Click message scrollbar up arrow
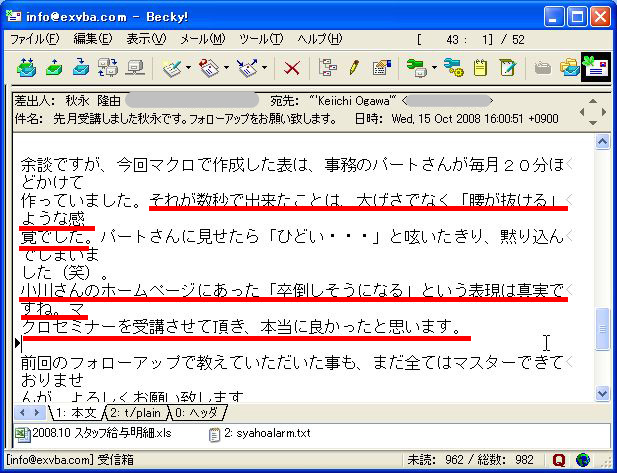The width and height of the screenshot is (617, 473). (x=602, y=142)
